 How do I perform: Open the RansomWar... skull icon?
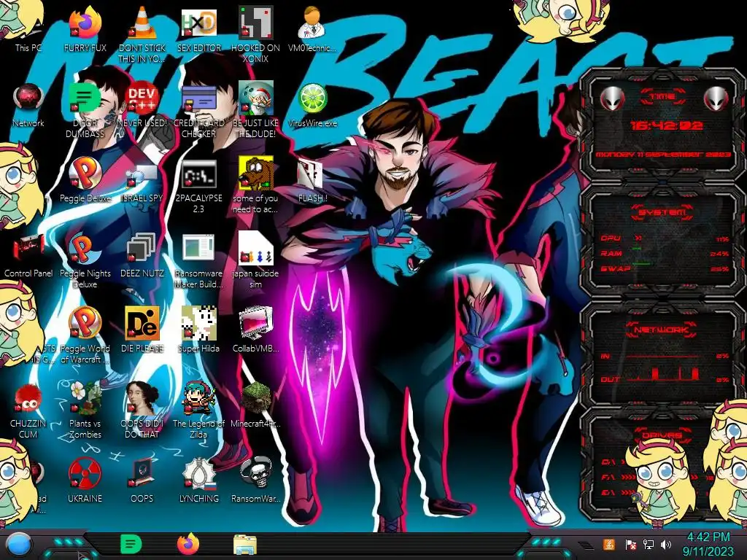(256, 480)
